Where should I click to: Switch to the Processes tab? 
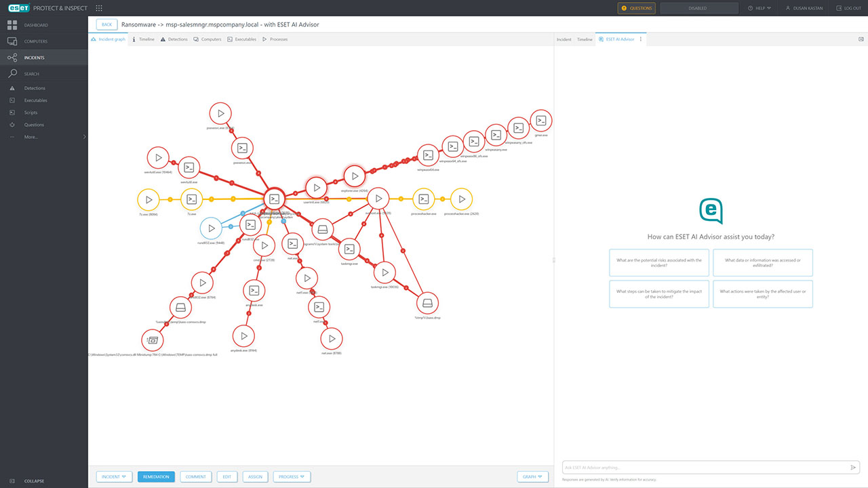click(x=275, y=39)
